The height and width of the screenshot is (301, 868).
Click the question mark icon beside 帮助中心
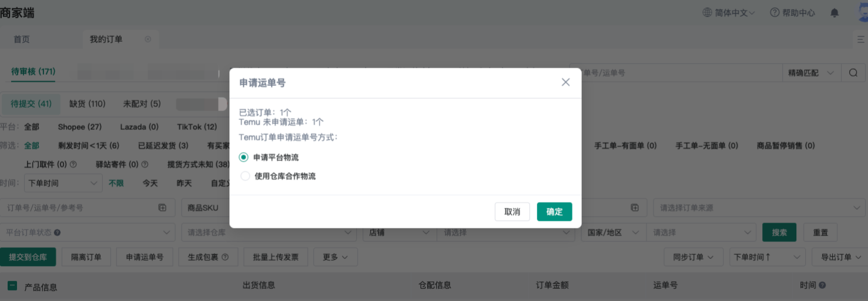coord(775,12)
